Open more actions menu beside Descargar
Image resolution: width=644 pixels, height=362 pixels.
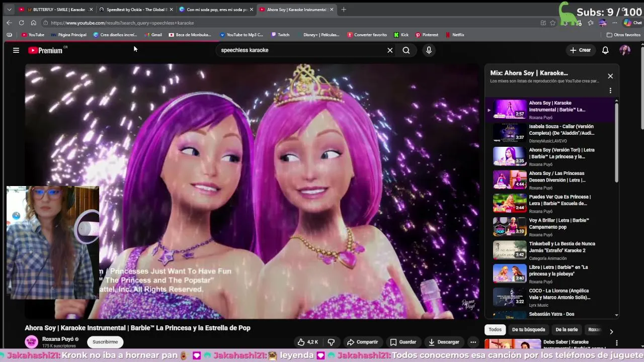473,342
